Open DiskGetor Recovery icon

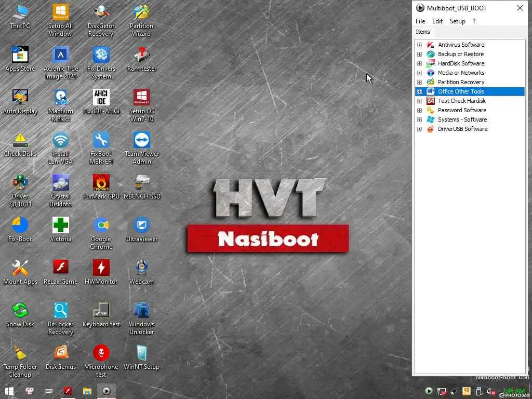tap(101, 20)
